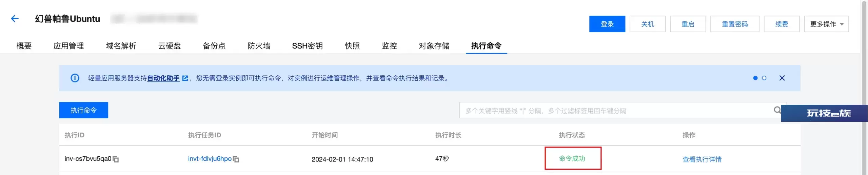The height and width of the screenshot is (175, 868).
Task: Click the 执行命令 blue button
Action: (x=83, y=110)
